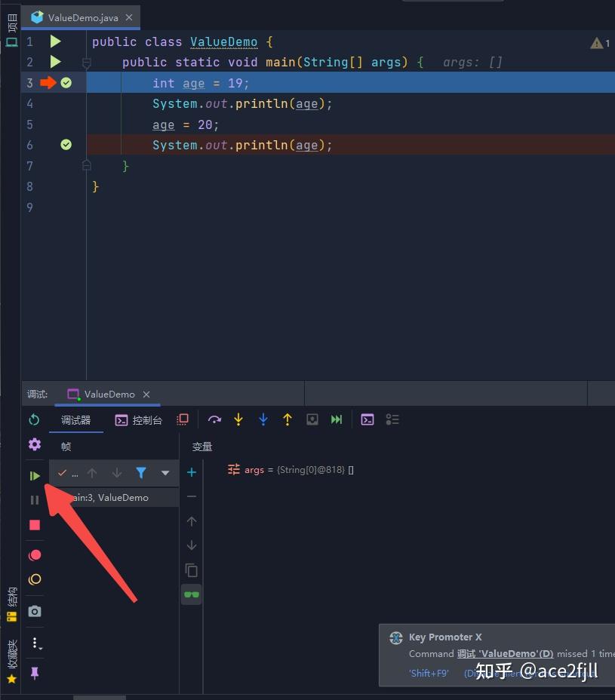Open more options three dots in debug sidebar
The width and height of the screenshot is (615, 700).
[35, 643]
